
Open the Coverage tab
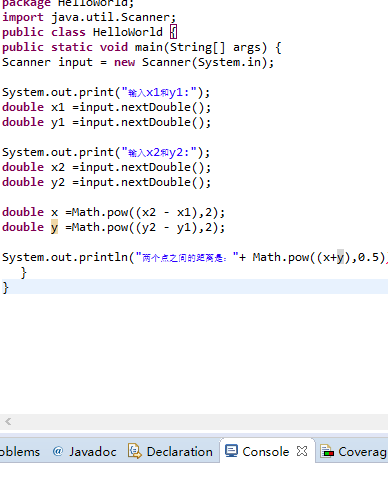coord(353,452)
